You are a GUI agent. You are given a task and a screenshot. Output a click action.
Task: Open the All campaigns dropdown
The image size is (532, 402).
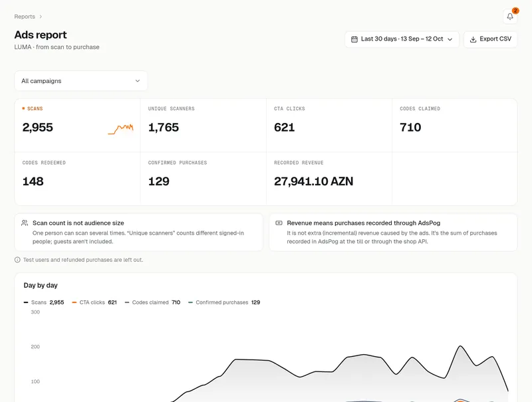(x=80, y=80)
